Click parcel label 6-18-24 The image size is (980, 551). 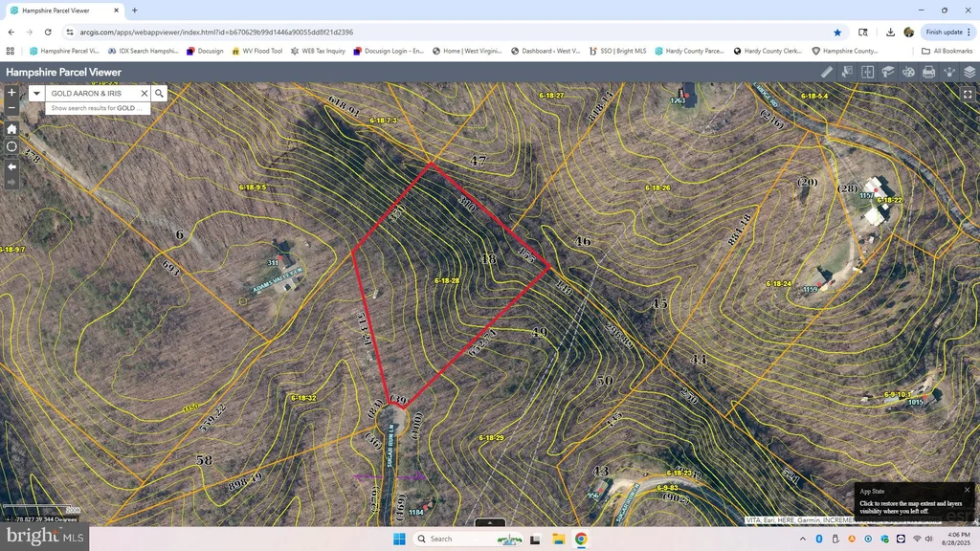778,283
